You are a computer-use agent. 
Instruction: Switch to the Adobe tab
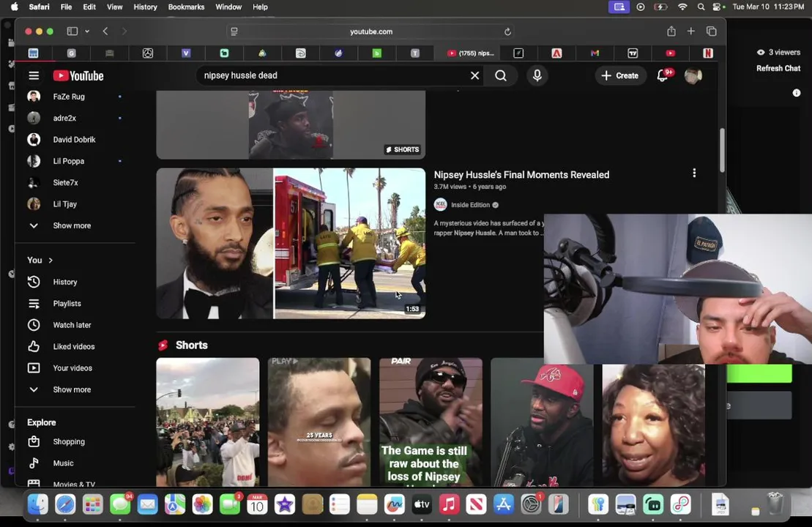point(556,53)
